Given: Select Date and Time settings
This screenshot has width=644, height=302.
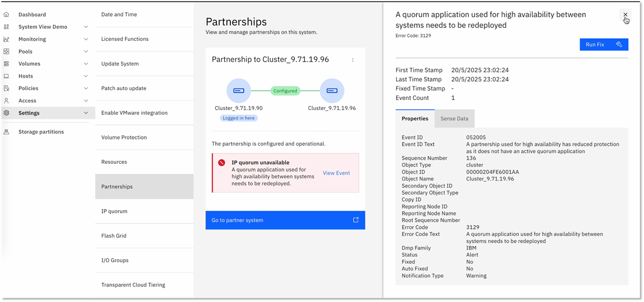Looking at the screenshot, I should [x=144, y=15].
